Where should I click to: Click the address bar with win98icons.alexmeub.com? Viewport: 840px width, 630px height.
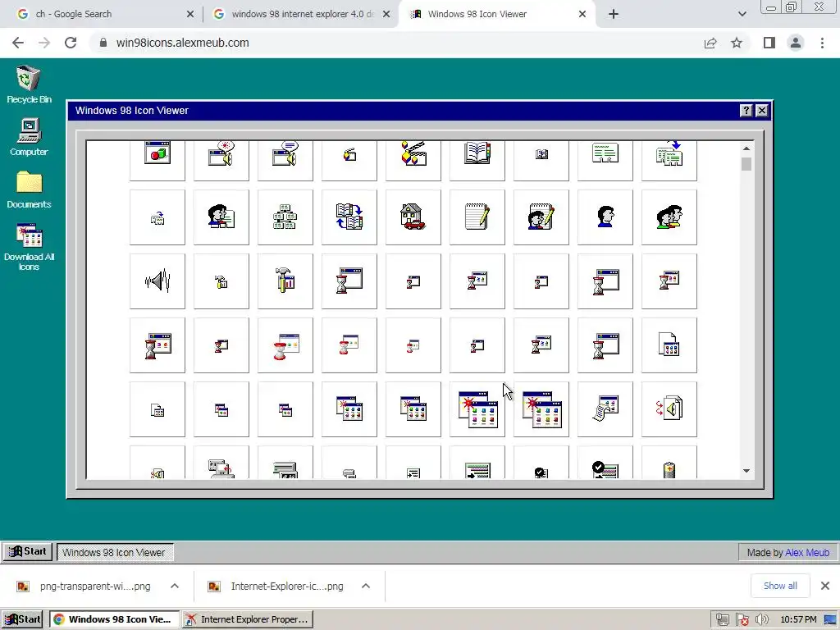pyautogui.click(x=396, y=43)
